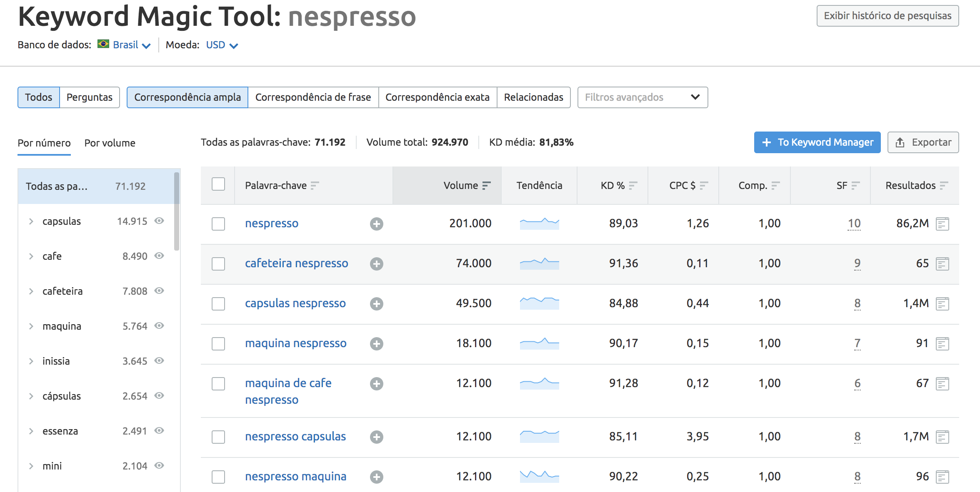Hide the capsulas group with eye icon
The height and width of the screenshot is (492, 980).
click(159, 221)
